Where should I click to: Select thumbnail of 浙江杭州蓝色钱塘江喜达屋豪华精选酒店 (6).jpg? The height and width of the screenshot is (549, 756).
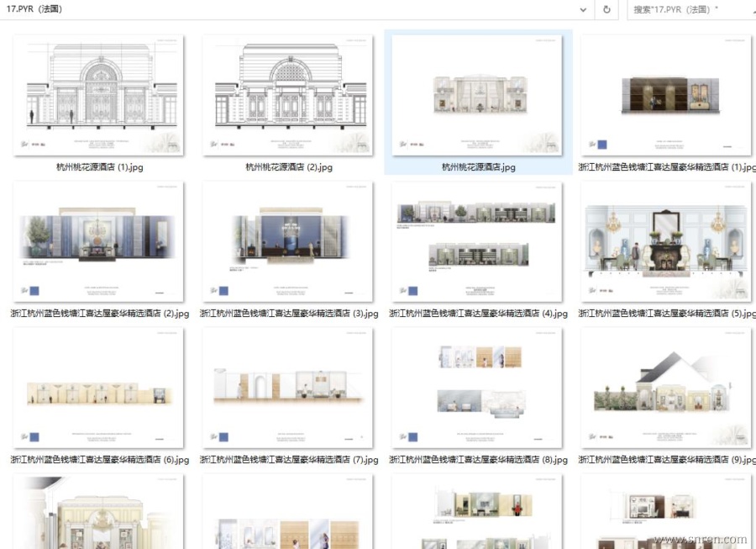pos(99,388)
